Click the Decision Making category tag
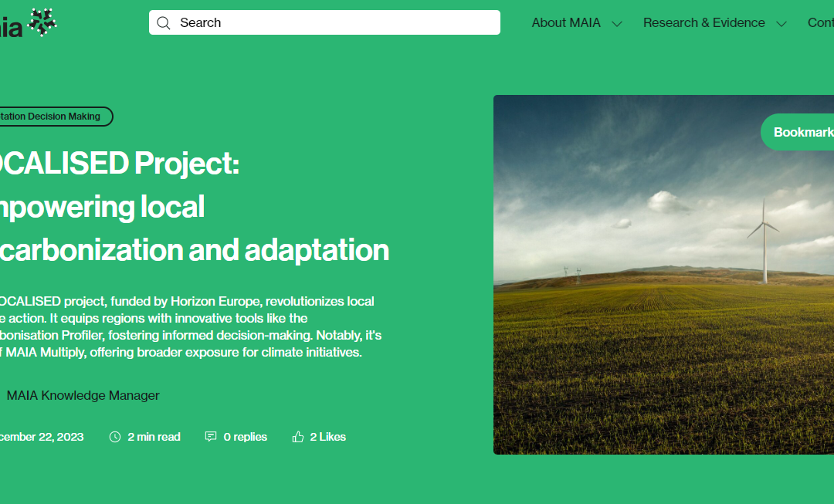The width and height of the screenshot is (834, 504). [x=56, y=117]
